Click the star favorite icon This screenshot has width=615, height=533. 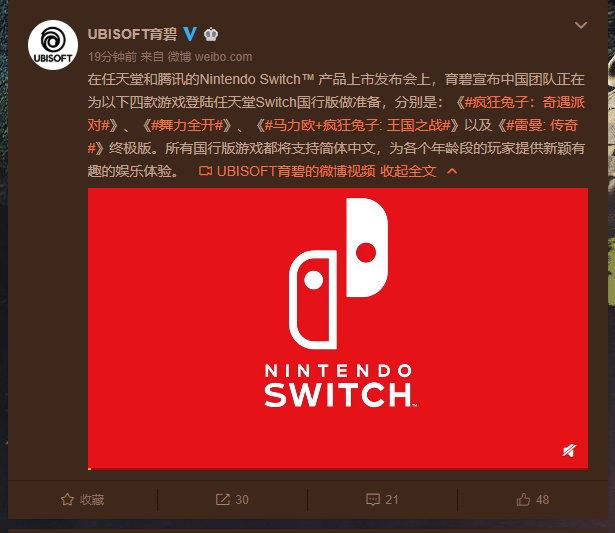67,499
